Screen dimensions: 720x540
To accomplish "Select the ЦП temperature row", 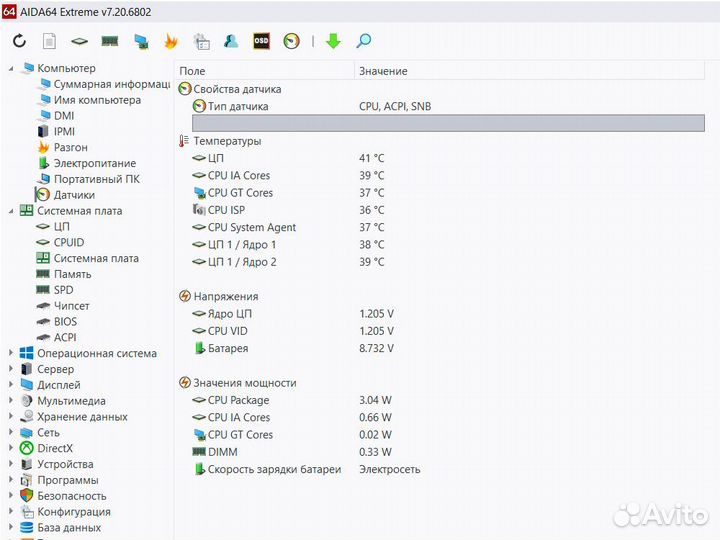I will click(x=448, y=158).
